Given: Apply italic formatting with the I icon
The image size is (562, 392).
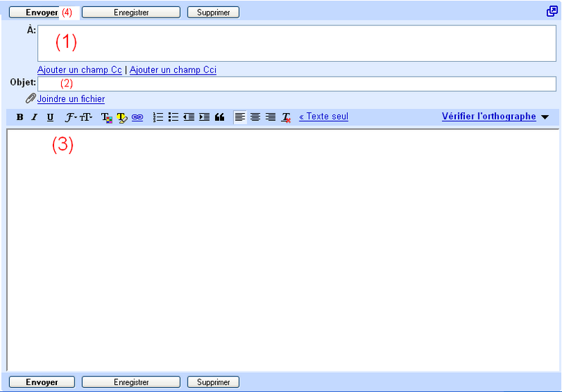Looking at the screenshot, I should pyautogui.click(x=34, y=117).
